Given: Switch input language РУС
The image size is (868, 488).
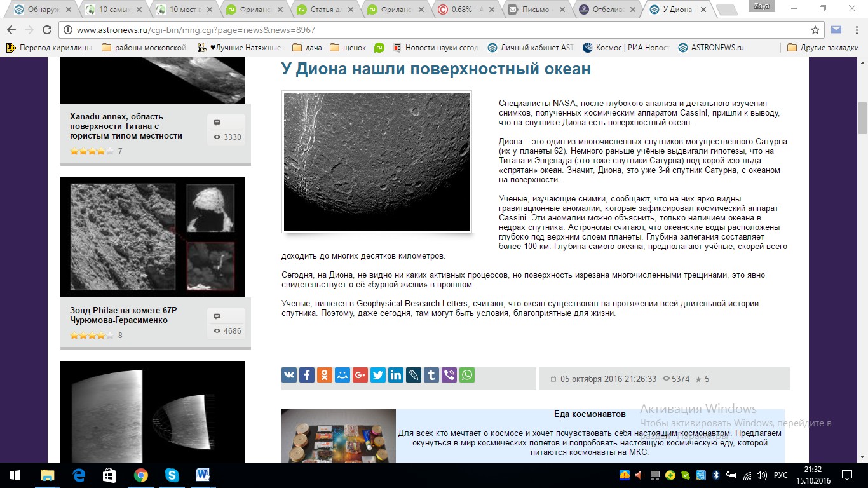Looking at the screenshot, I should pos(780,475).
